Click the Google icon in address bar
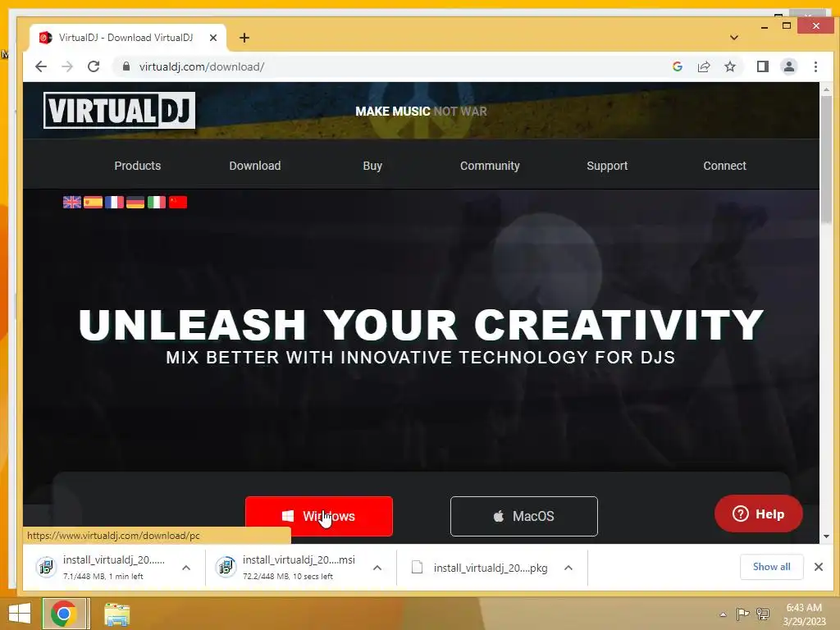 click(x=677, y=66)
